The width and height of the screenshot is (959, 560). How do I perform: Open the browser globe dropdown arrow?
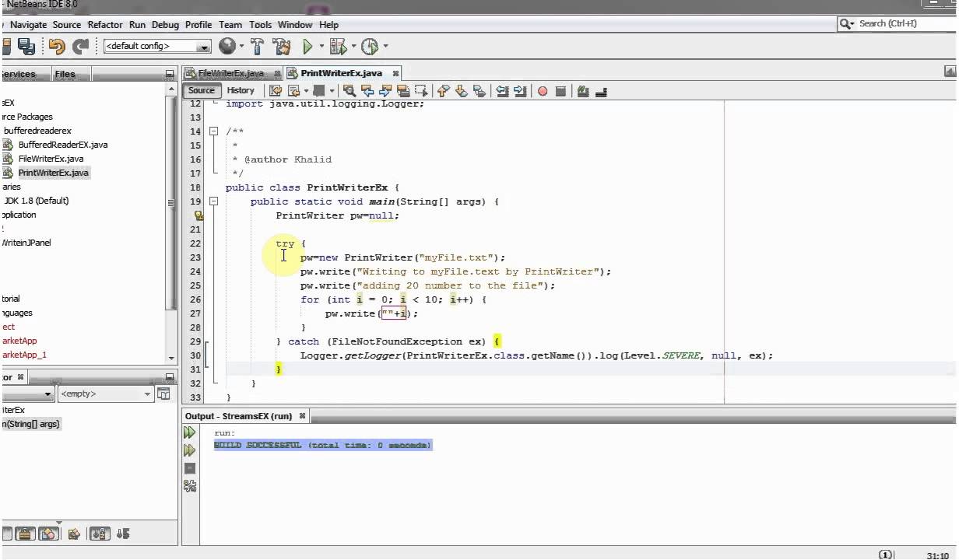241,47
